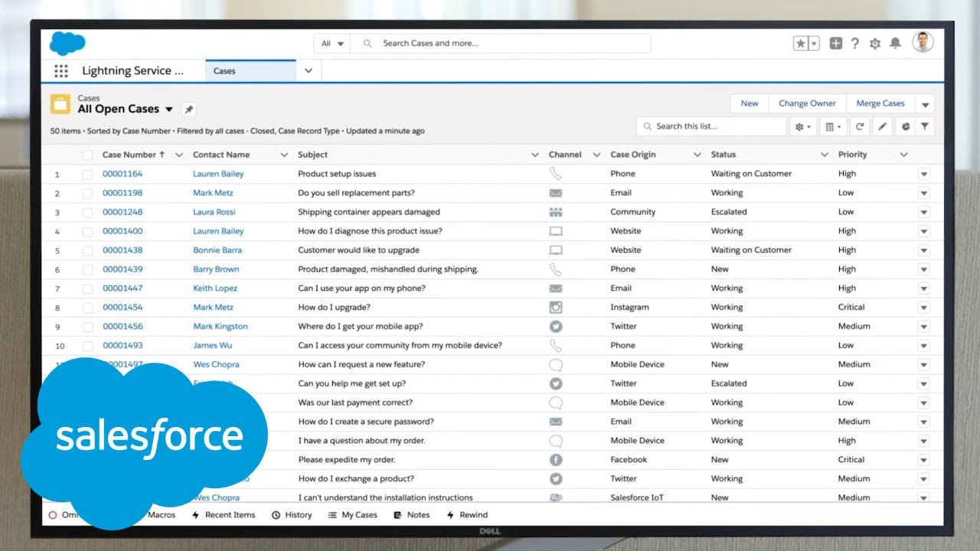The image size is (980, 551).
Task: Pin the All Open Cases list view
Action: tap(189, 109)
